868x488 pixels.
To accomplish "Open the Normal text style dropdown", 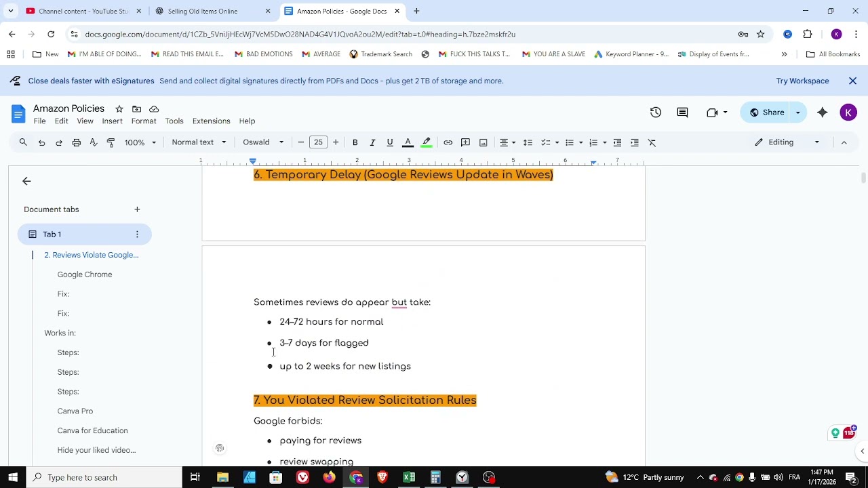I will [199, 142].
